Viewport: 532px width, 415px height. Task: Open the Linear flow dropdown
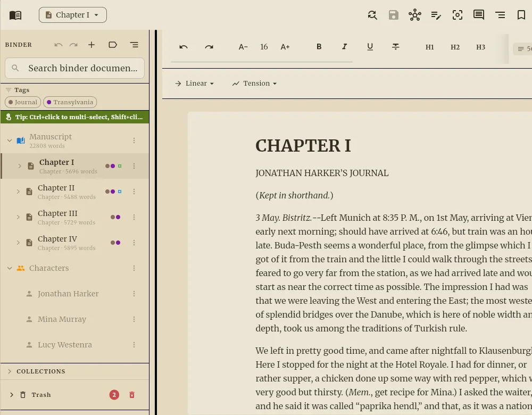[x=194, y=84]
